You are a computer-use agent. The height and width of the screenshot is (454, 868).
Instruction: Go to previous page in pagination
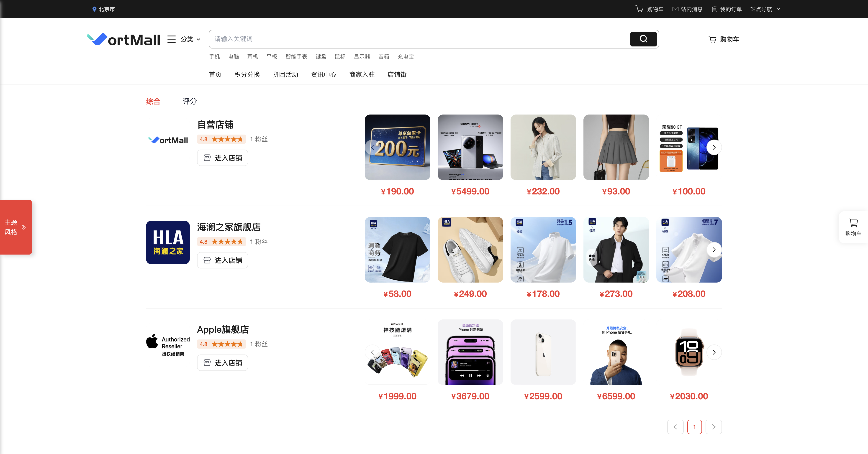point(675,427)
